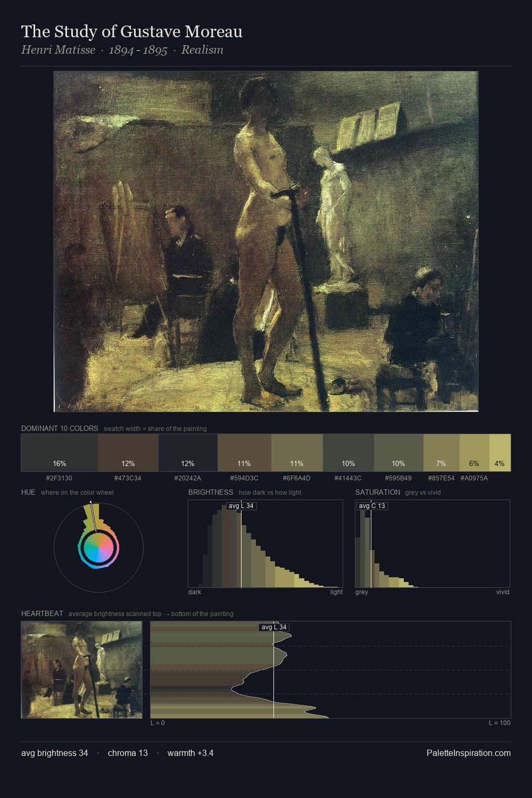The height and width of the screenshot is (798, 532).
Task: Click the HUE section heading
Action: 28,492
